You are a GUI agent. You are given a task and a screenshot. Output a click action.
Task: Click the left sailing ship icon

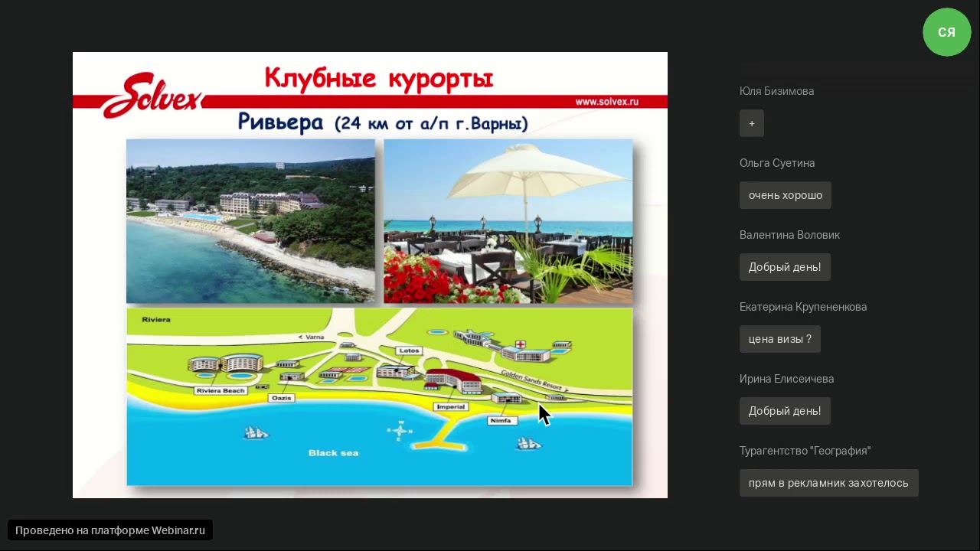256,433
